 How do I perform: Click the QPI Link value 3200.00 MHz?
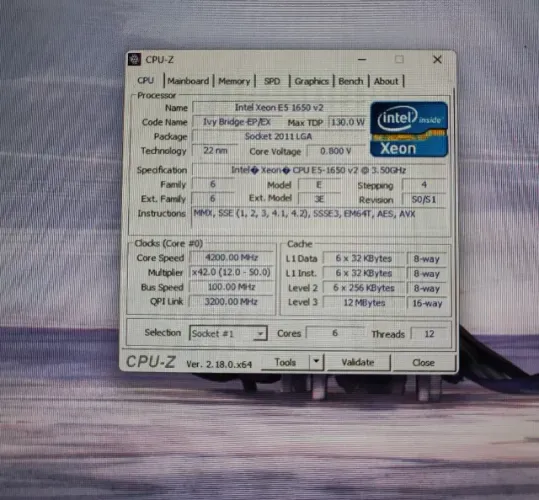231,302
